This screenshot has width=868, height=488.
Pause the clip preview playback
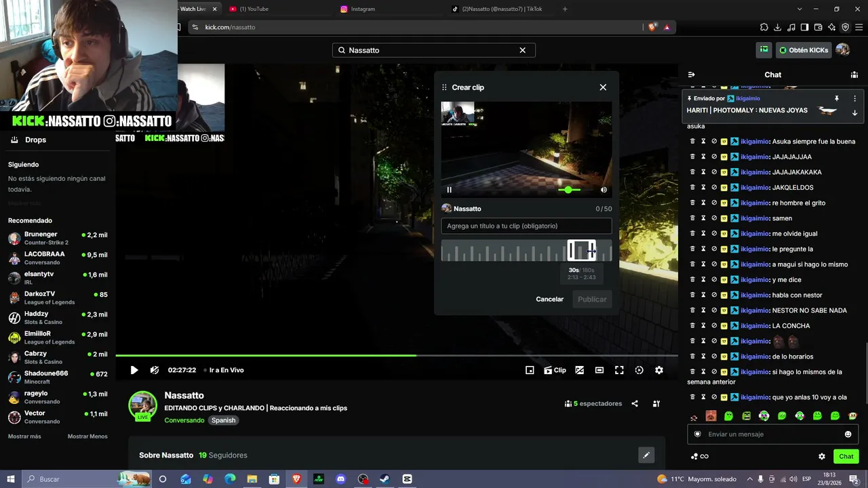[x=449, y=190]
